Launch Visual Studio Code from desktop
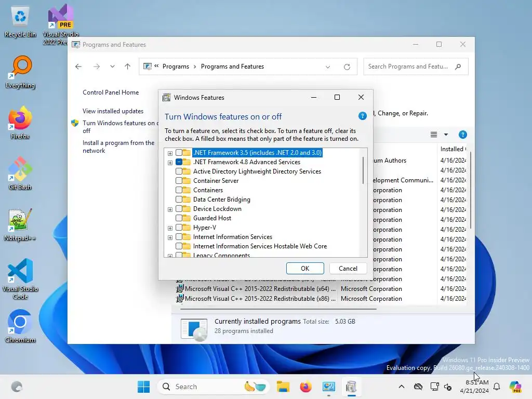Image resolution: width=532 pixels, height=399 pixels. (20, 279)
